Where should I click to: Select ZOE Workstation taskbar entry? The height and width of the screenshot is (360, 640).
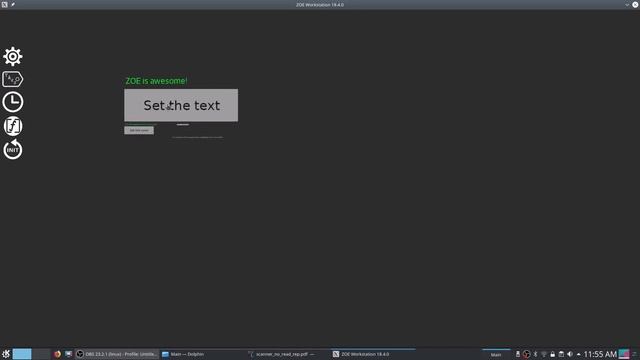[373, 354]
